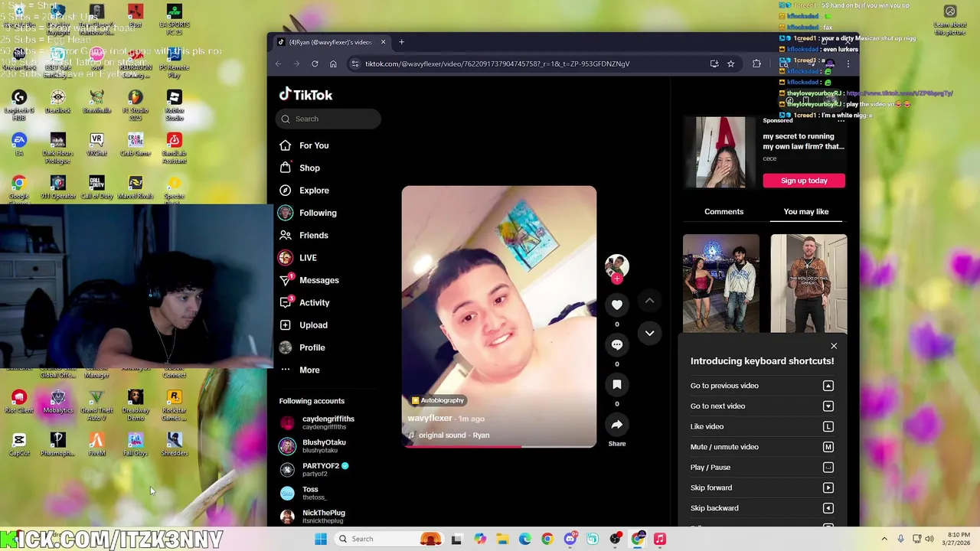Open comments with the speech bubble icon
The height and width of the screenshot is (551, 980).
coord(617,345)
